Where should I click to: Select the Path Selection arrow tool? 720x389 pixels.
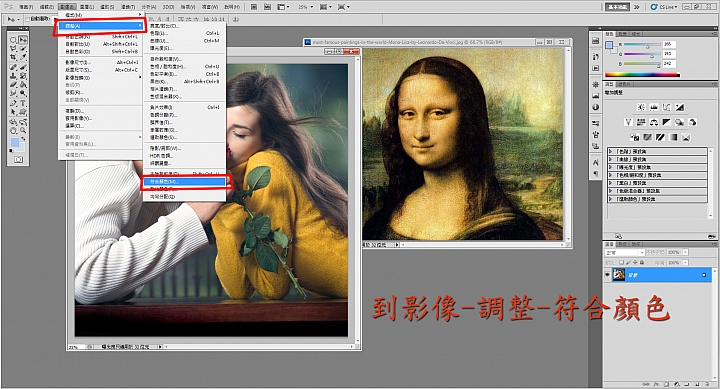(12, 112)
